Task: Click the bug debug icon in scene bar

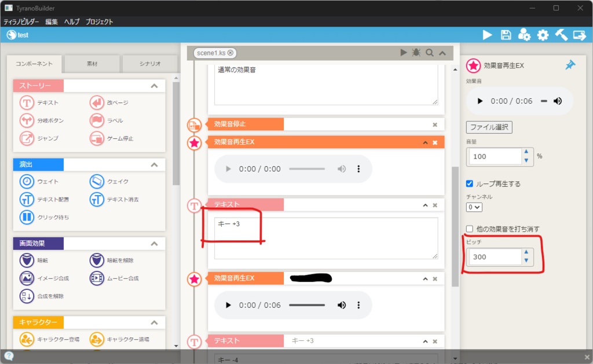Action: (416, 53)
